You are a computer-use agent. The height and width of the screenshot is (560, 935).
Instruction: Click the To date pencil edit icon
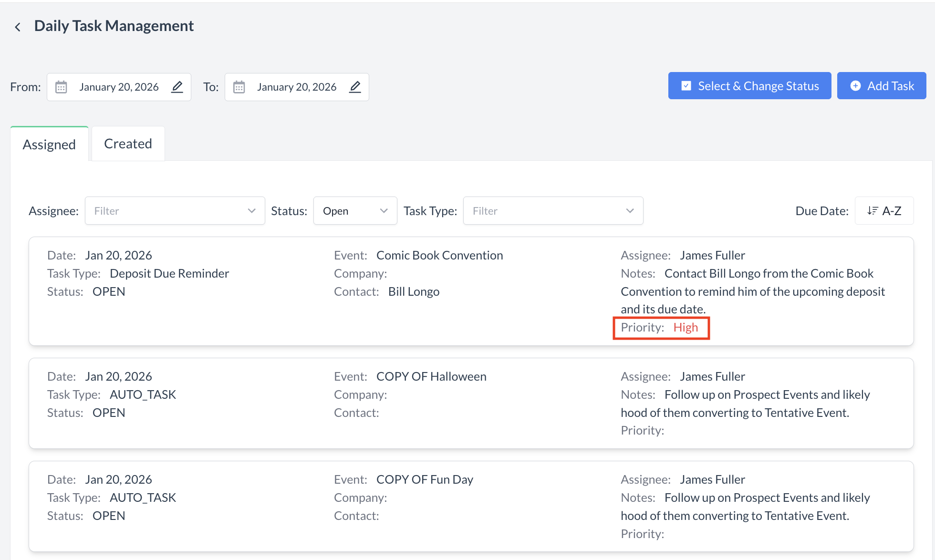(x=355, y=87)
